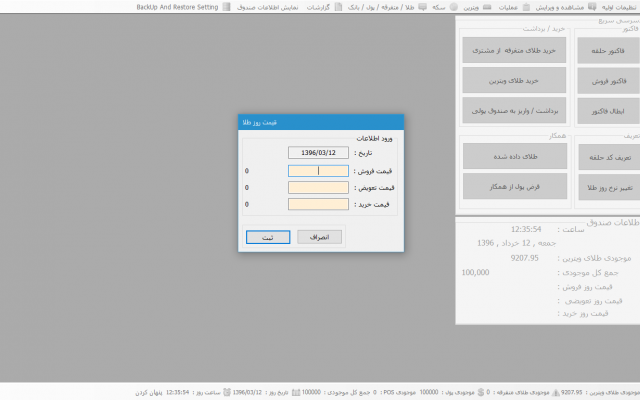Click قرض پول از همکار button
The image size is (640, 400).
pos(515,187)
